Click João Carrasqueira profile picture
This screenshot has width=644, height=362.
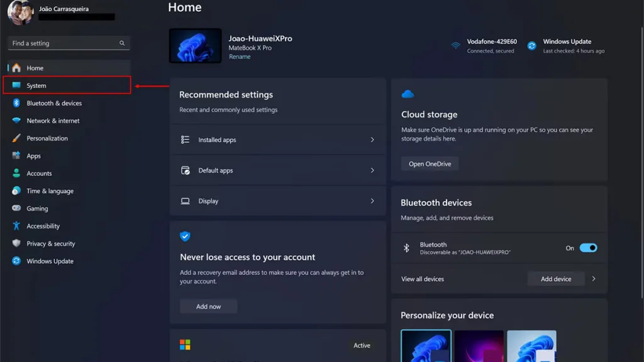coord(21,13)
